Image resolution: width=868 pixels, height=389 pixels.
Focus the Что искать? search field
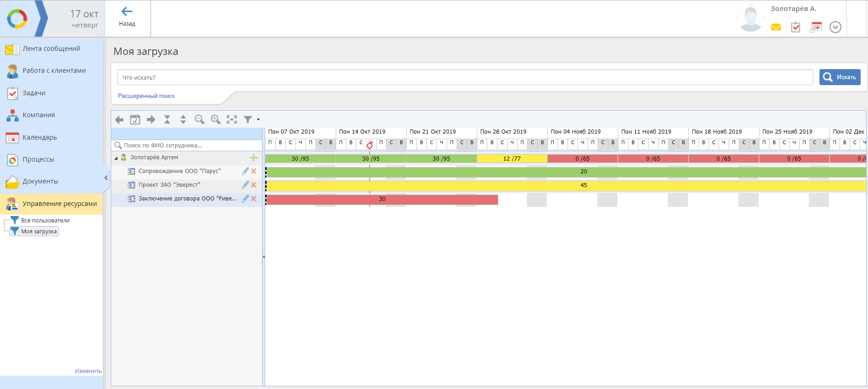(x=465, y=77)
